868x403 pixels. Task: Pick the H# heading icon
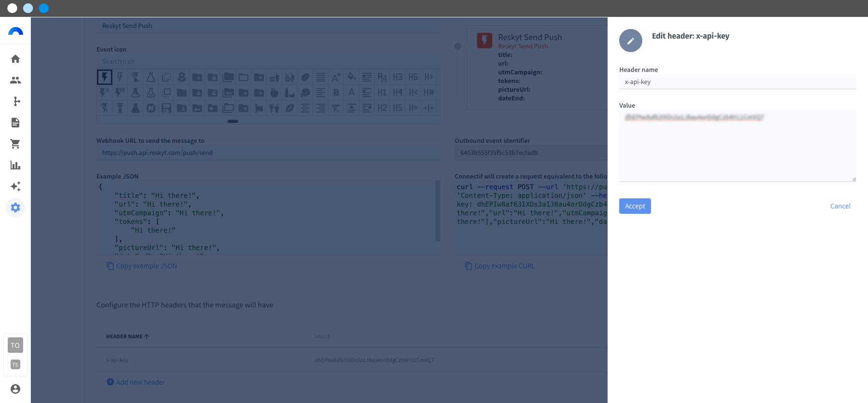pos(429,93)
